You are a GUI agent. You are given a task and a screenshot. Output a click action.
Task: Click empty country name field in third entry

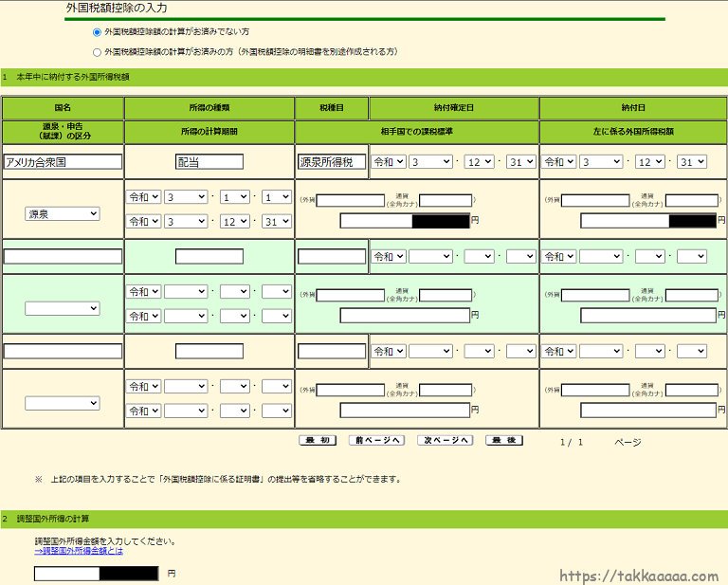point(63,351)
